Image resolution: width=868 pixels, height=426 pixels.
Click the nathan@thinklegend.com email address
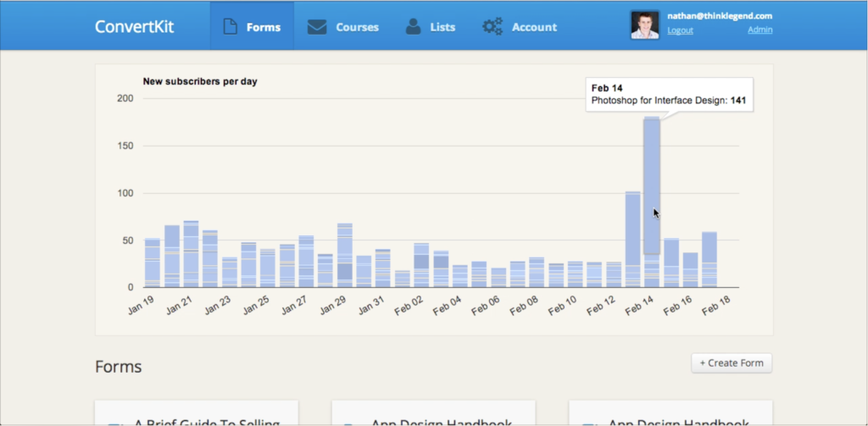point(720,16)
